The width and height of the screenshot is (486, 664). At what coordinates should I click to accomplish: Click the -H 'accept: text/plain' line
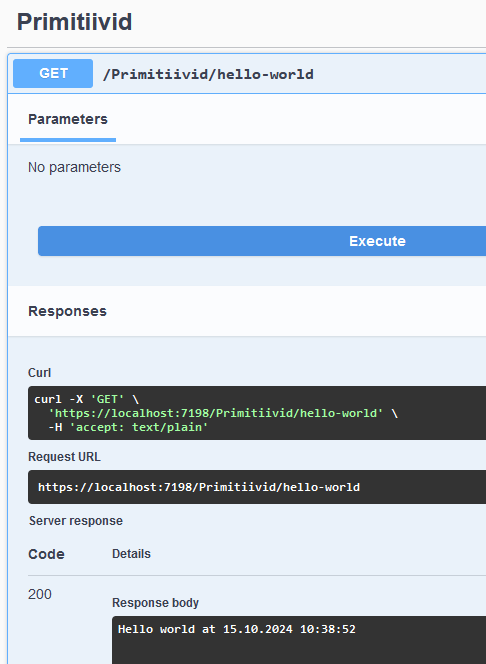click(x=128, y=427)
